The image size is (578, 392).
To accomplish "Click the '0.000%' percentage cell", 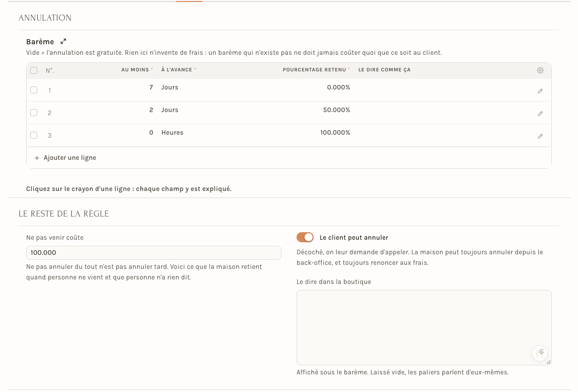I will click(338, 87).
